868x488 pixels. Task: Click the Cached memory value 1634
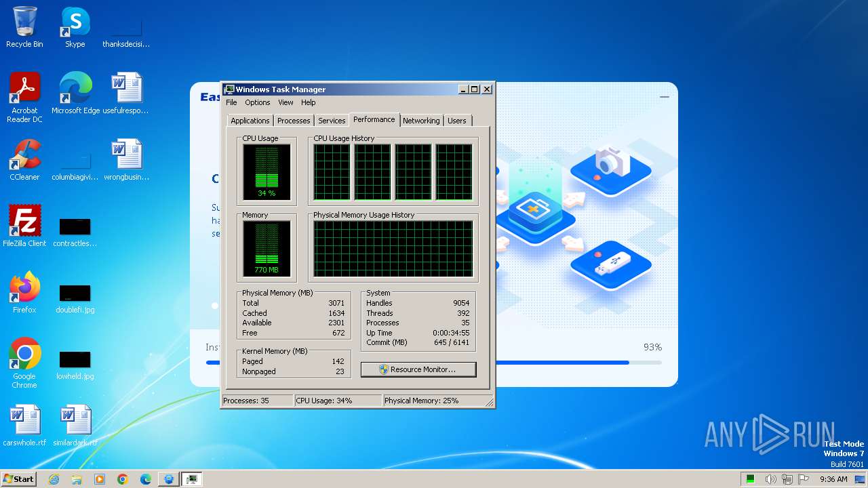tap(336, 313)
